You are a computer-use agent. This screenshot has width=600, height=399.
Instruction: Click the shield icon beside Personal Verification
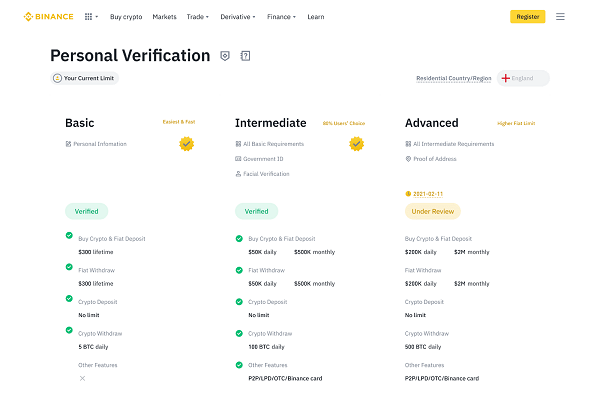(225, 56)
